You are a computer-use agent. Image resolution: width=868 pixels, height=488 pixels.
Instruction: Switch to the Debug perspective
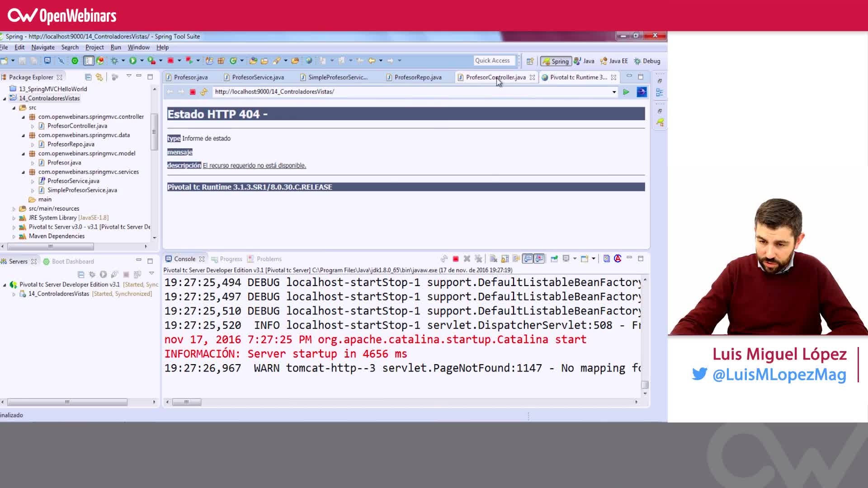click(647, 61)
